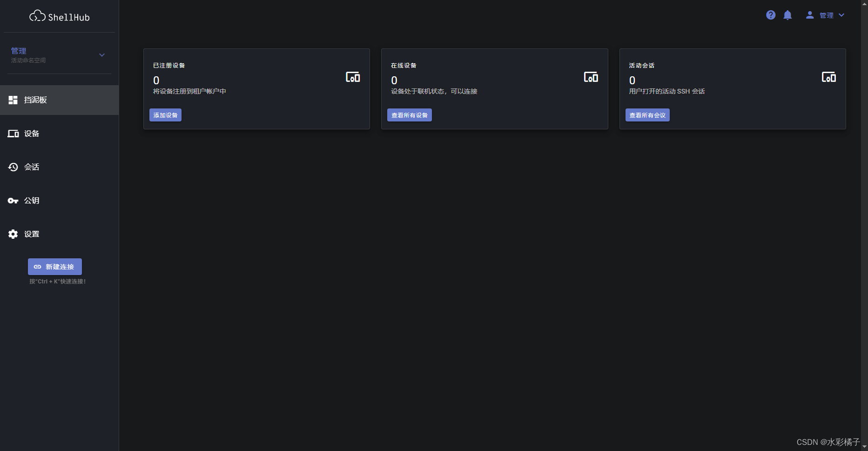Click the devices icon on 在线设备 card

[591, 77]
